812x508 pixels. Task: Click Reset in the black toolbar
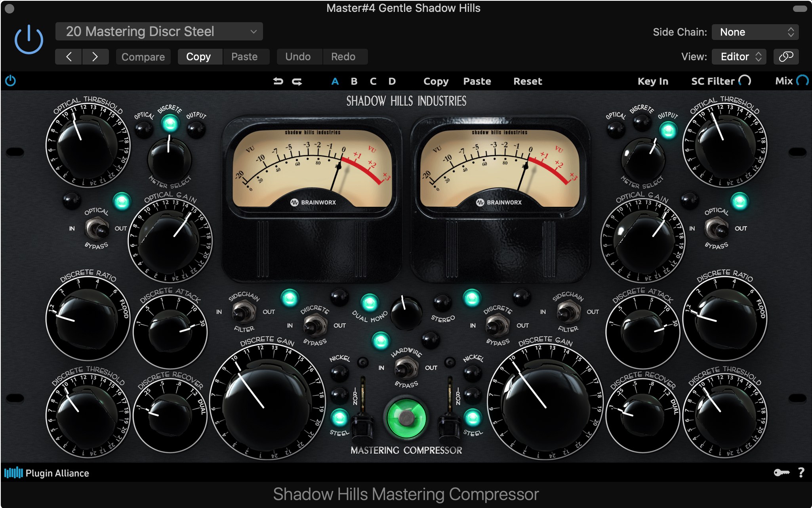click(x=527, y=81)
